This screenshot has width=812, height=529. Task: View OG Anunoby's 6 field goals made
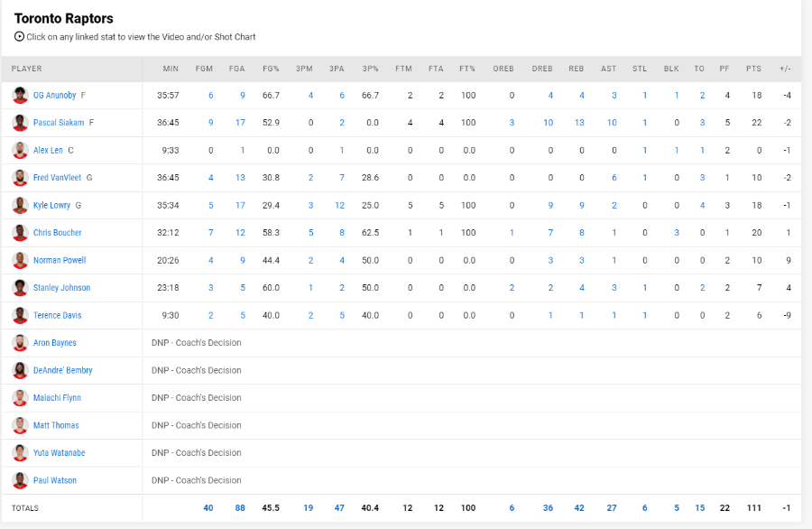pyautogui.click(x=211, y=96)
